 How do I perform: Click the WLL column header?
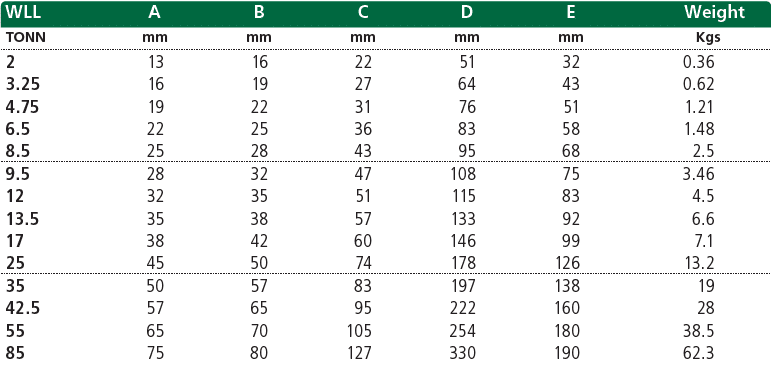coord(23,12)
